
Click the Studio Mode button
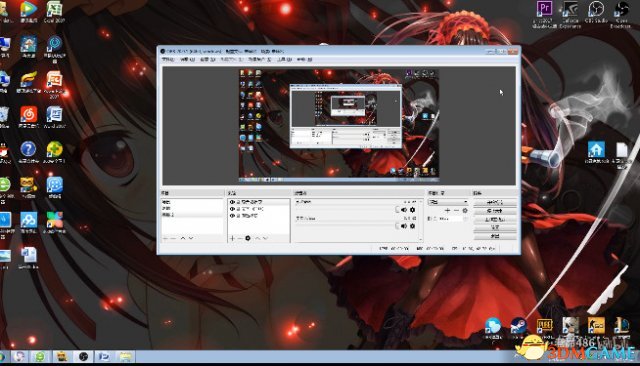495,220
